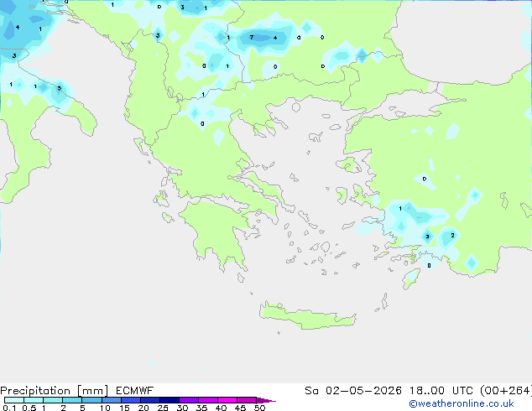
Task: Select the 10 mm blue legend swatch
Action: 111,400
